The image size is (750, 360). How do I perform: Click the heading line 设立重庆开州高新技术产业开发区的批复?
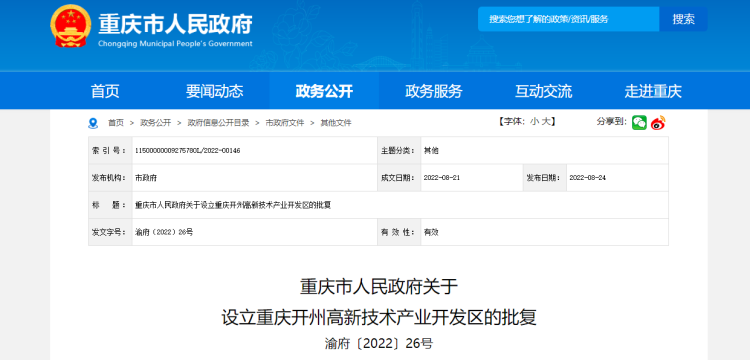click(x=379, y=317)
